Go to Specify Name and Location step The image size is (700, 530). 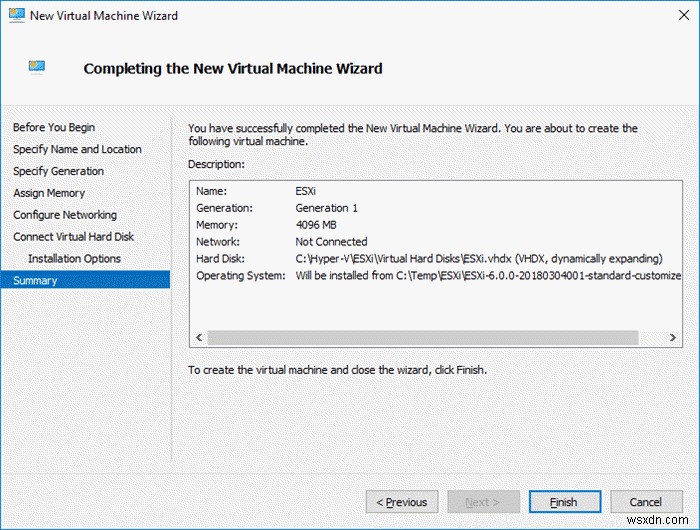pos(77,149)
